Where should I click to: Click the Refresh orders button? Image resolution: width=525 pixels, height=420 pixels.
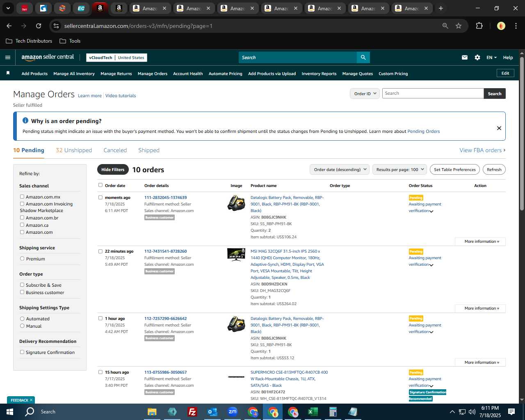494,169
